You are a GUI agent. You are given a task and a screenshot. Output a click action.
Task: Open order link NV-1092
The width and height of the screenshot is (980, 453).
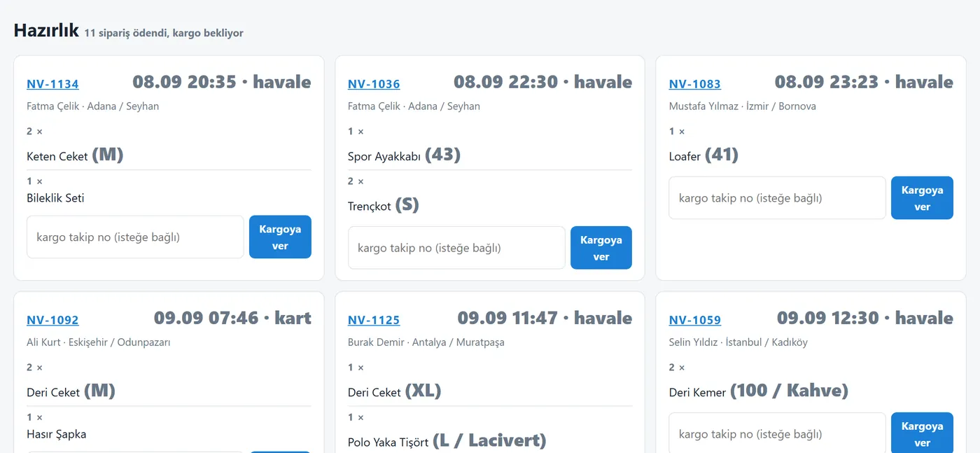pyautogui.click(x=52, y=320)
